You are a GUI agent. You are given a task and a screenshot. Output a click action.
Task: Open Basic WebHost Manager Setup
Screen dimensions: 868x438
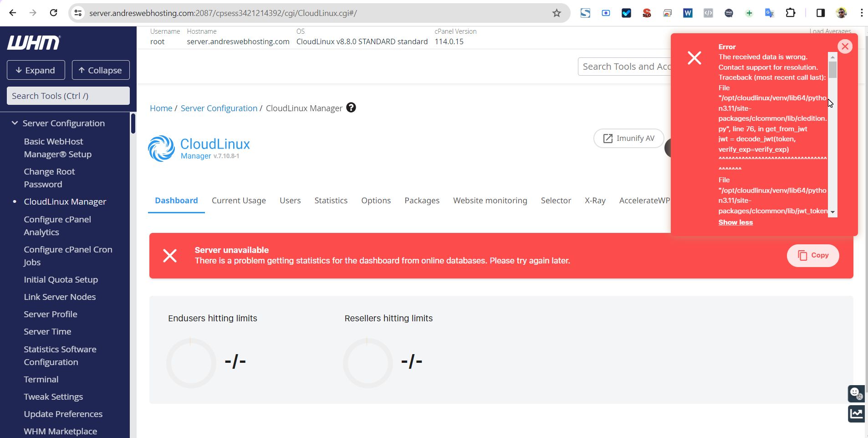58,148
